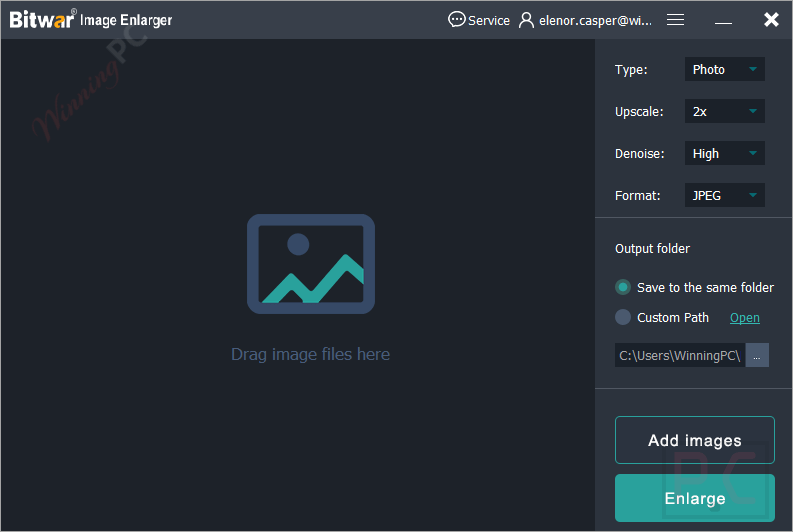The width and height of the screenshot is (793, 532).
Task: Expand the Denoise dropdown showing High
Action: (724, 153)
